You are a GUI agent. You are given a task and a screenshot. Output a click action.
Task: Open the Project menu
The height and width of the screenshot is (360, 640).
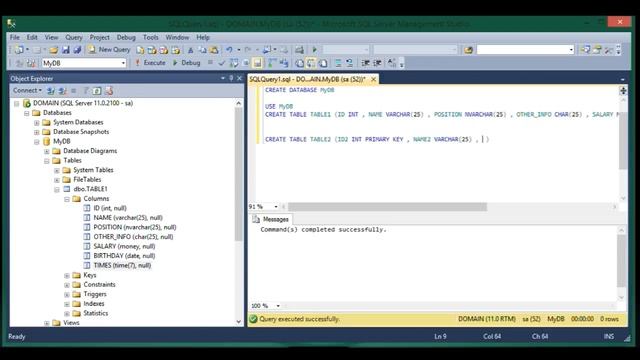tap(100, 37)
